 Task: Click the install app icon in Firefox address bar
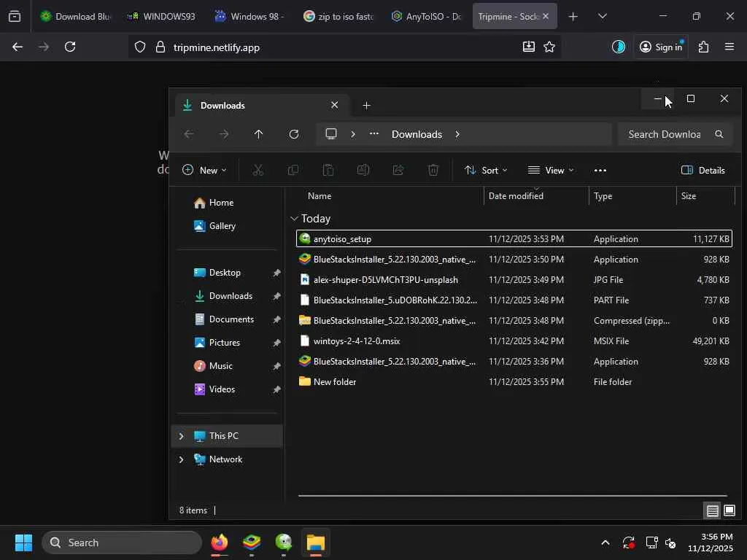point(529,47)
